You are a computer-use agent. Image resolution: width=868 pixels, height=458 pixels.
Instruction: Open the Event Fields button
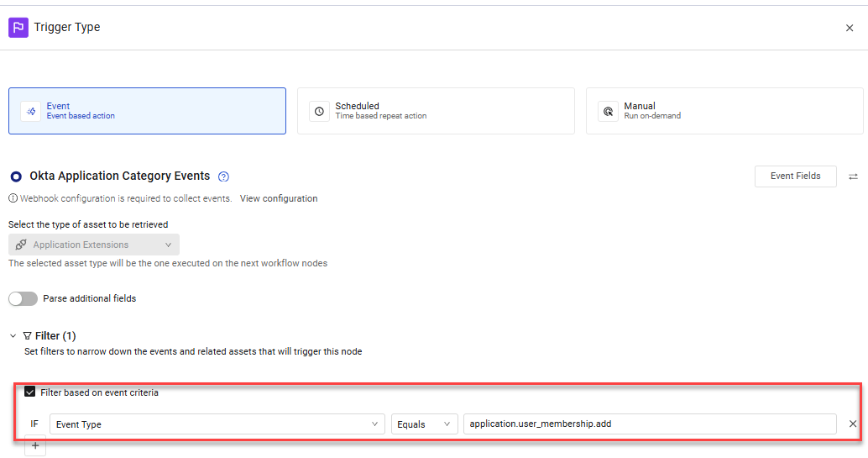(x=796, y=176)
